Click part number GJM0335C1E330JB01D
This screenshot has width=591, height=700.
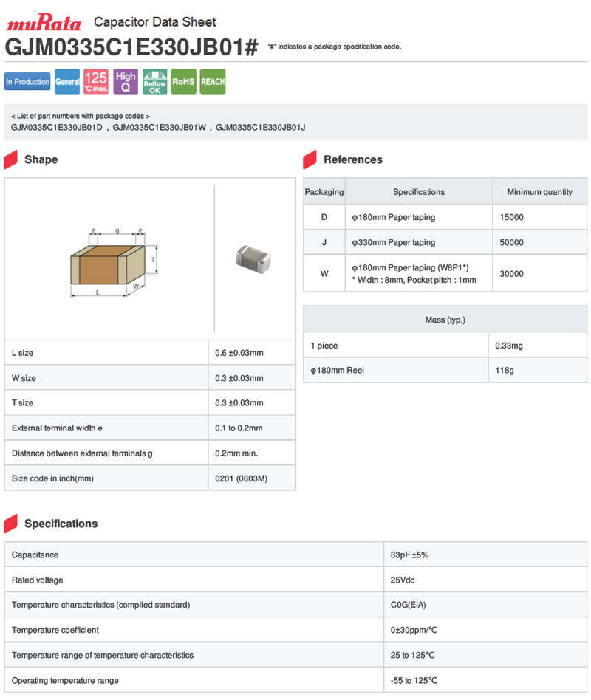(x=57, y=128)
